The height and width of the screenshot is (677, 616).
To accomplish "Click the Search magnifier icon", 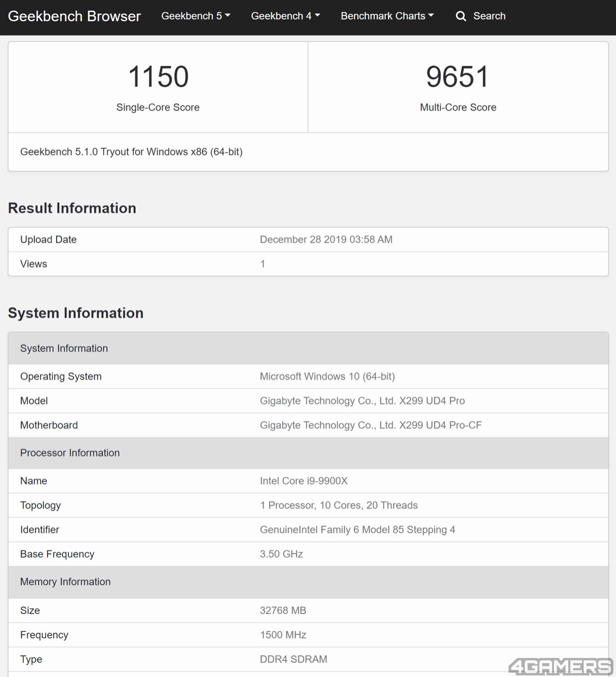I will click(x=461, y=16).
